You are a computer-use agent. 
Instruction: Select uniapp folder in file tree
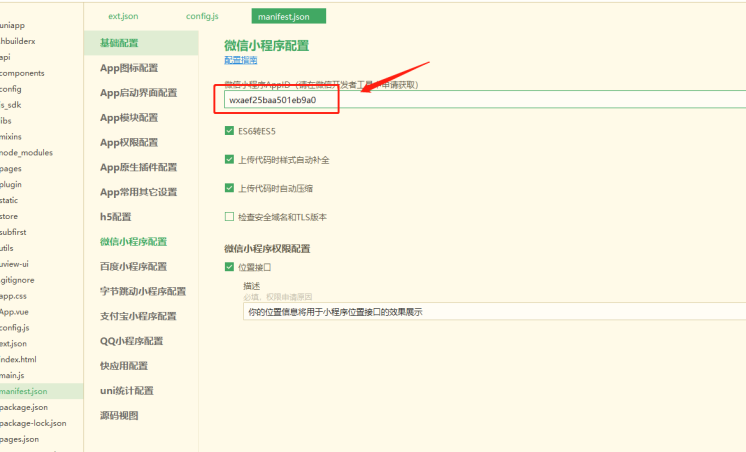[12, 25]
